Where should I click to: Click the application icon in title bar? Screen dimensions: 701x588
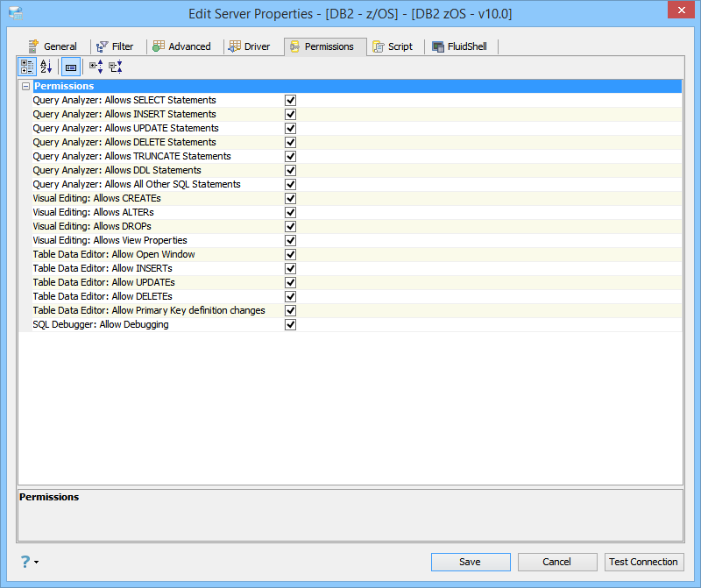(x=16, y=13)
